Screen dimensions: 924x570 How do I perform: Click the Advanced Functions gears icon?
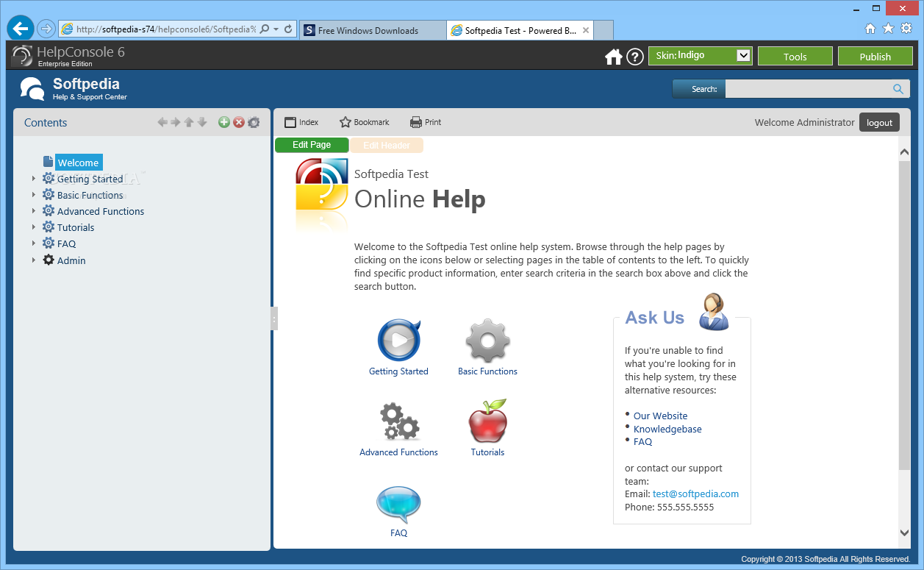click(398, 421)
